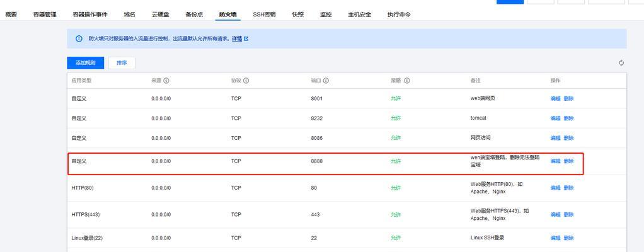Screen dimensions: 644x252
Task: Click 允许 policy in the 8888 row
Action: (396, 161)
